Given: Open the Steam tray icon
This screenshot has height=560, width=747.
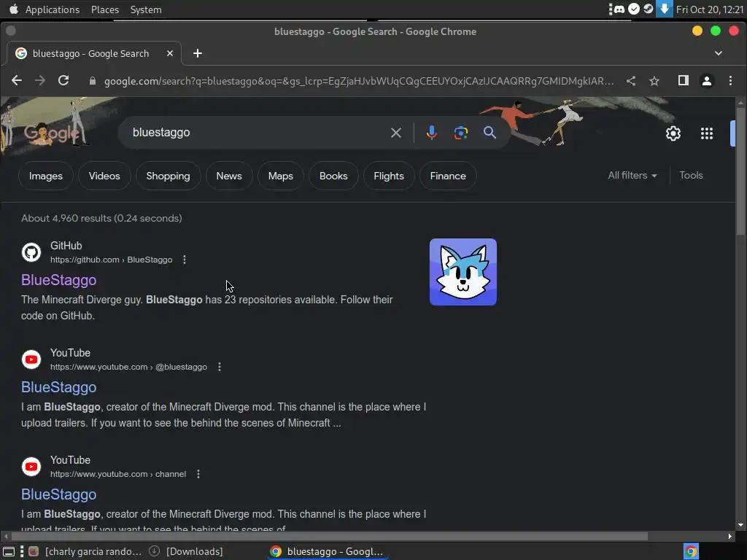Looking at the screenshot, I should 649,9.
